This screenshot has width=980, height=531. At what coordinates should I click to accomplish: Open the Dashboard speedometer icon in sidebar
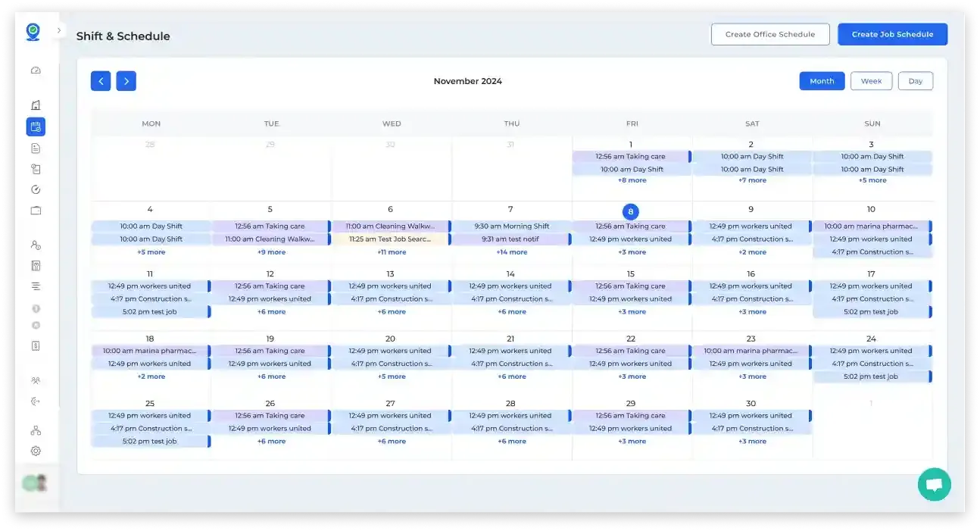click(36, 70)
